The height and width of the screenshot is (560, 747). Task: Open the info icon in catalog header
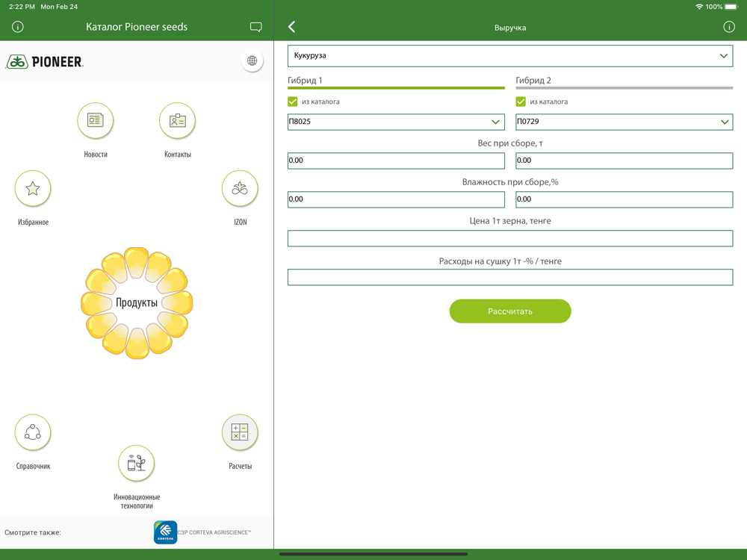(x=18, y=27)
